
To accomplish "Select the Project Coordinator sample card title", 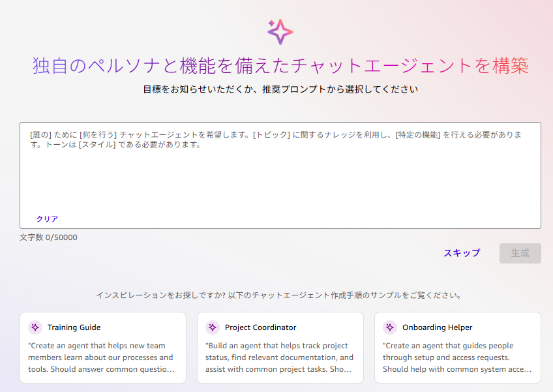I will click(261, 327).
